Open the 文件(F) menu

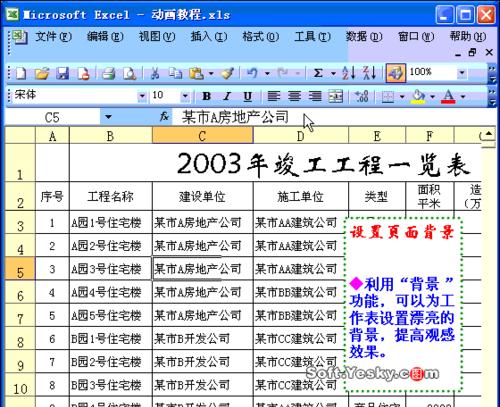point(53,36)
